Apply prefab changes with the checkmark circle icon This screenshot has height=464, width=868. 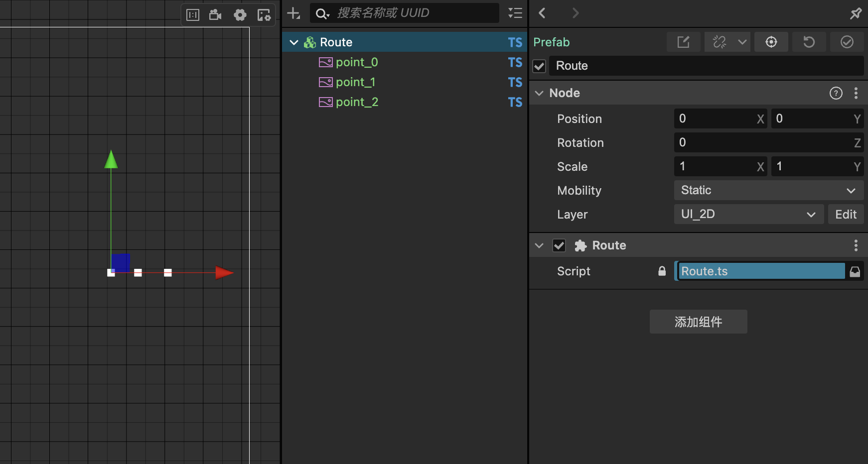pyautogui.click(x=847, y=42)
